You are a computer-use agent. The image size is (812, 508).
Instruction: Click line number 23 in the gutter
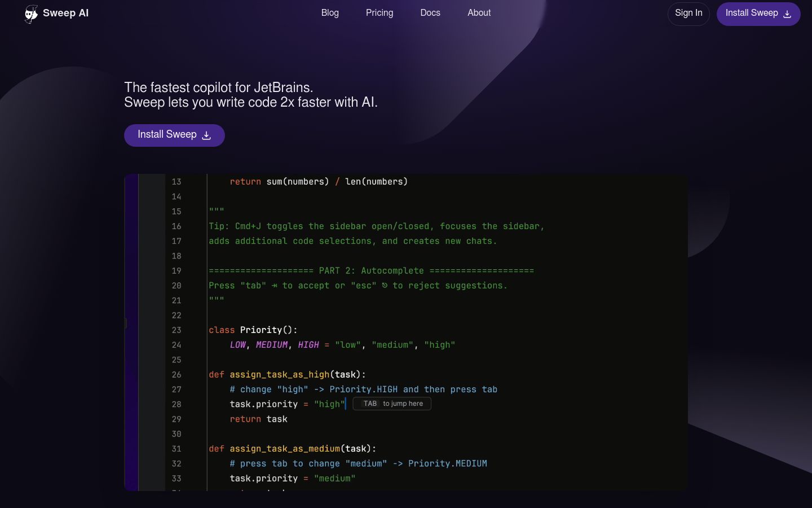(176, 330)
